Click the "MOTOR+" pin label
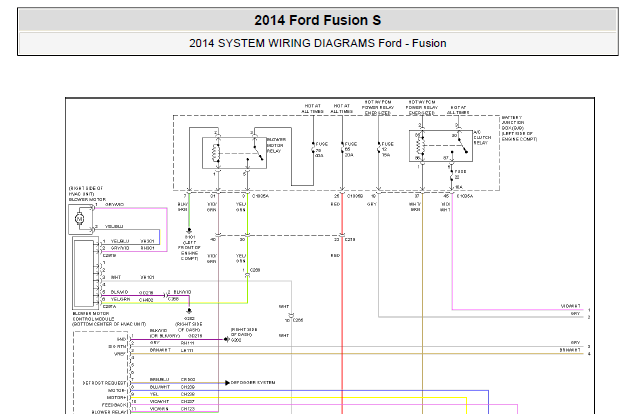This screenshot has height=414, width=643. click(116, 397)
